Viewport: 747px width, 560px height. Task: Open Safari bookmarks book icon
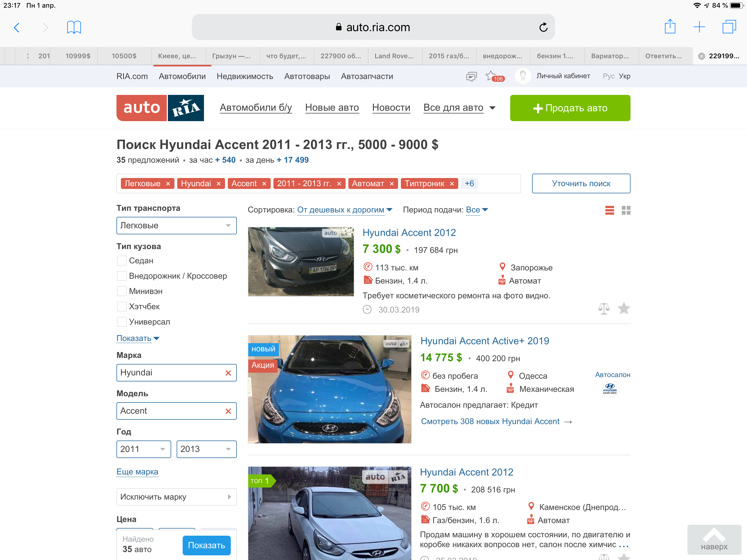pos(74,27)
